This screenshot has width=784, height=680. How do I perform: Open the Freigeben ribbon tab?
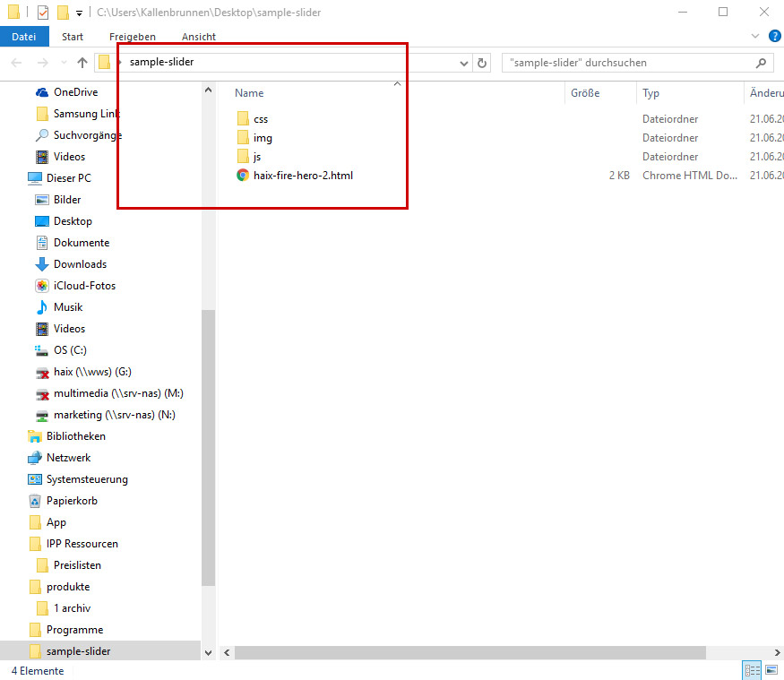tap(133, 37)
